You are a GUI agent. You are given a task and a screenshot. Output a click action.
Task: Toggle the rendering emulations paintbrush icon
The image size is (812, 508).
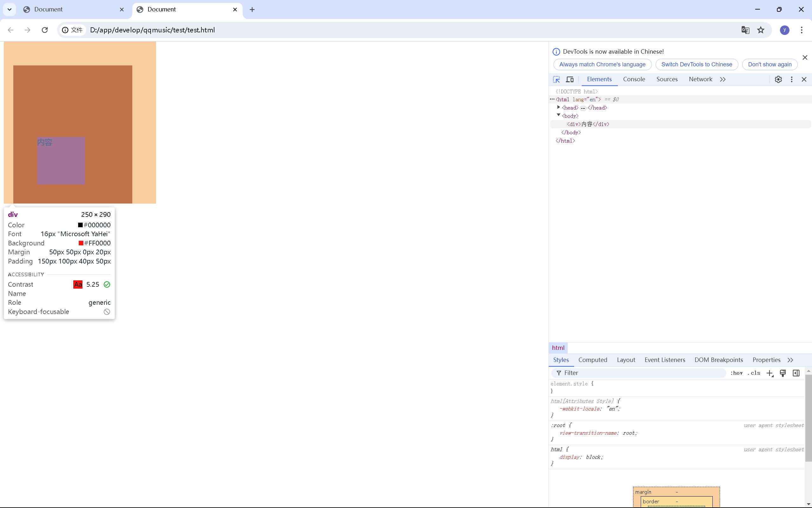coord(783,373)
